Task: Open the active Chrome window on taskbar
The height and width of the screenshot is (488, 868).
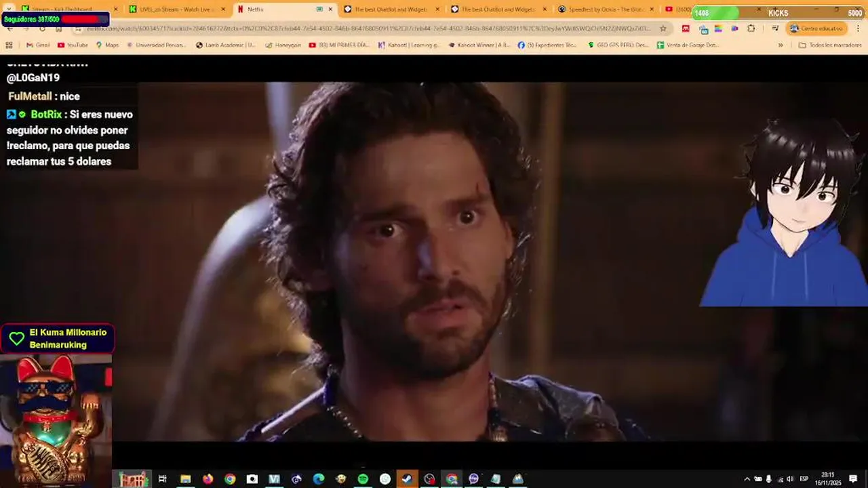Action: (452, 479)
